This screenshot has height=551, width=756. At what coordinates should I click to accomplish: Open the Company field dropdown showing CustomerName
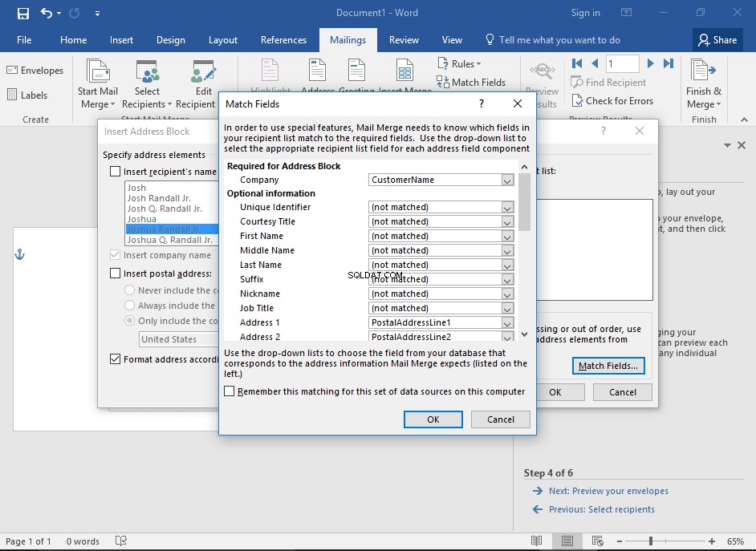[506, 180]
